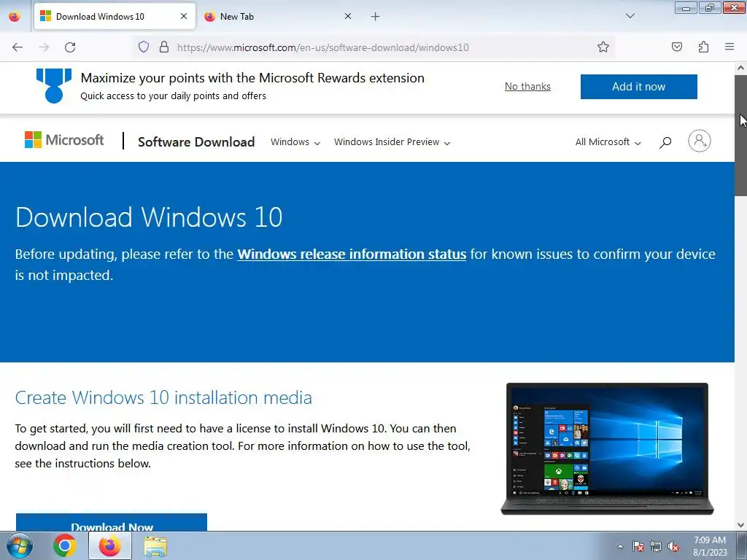
Task: Expand the Windows Insider Preview menu
Action: coord(392,142)
